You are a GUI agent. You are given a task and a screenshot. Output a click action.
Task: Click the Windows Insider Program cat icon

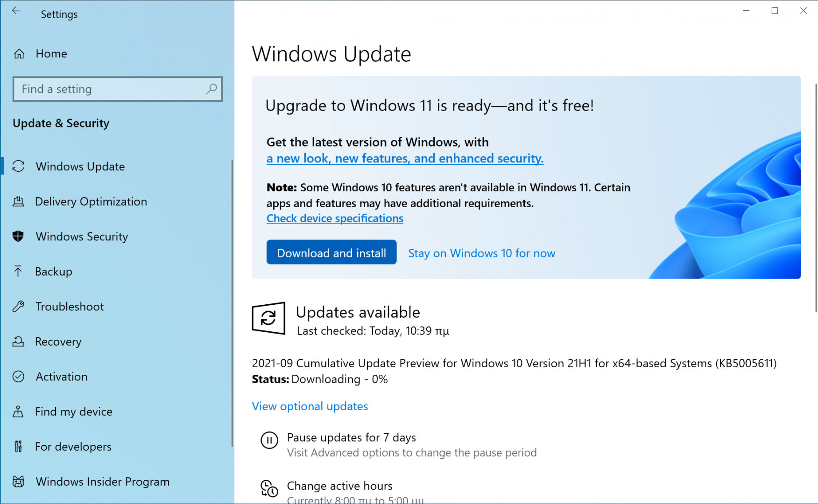click(x=18, y=482)
